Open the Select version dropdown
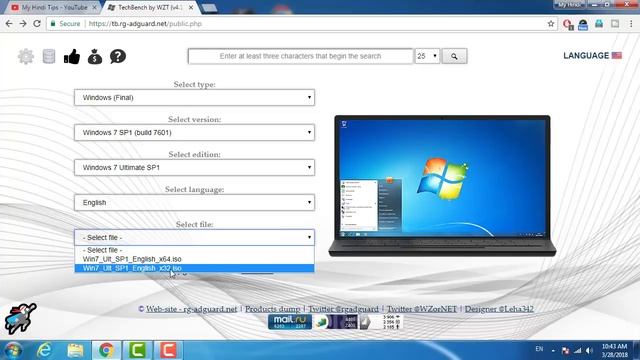This screenshot has height=360, width=640. click(194, 133)
